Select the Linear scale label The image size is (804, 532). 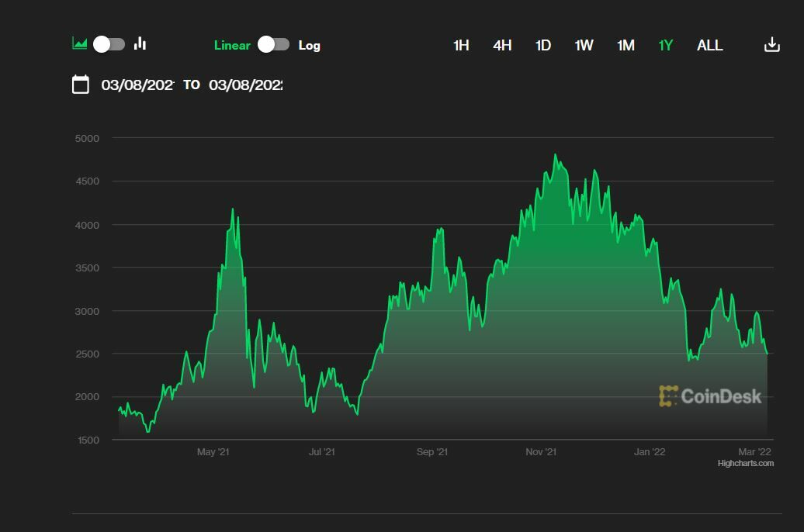[232, 45]
